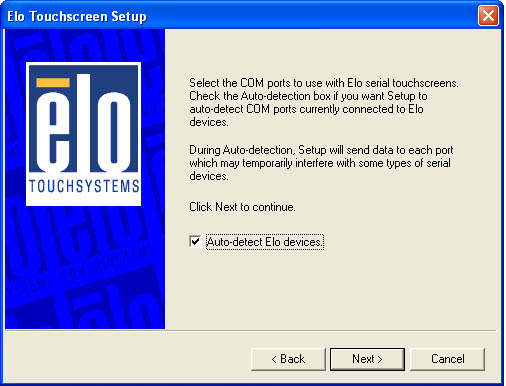Click the 'Select the COM ports' instruction paragraph

click(324, 102)
